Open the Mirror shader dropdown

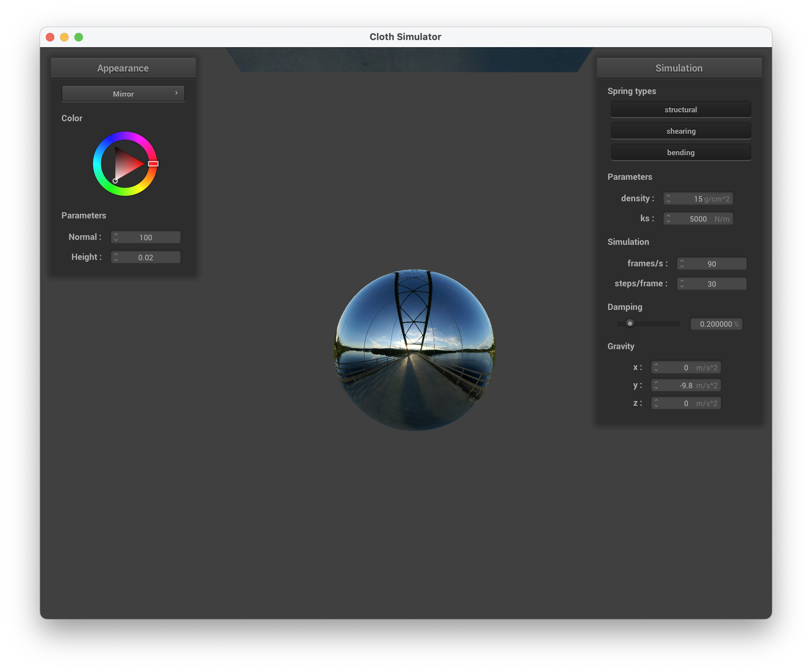[x=123, y=94]
